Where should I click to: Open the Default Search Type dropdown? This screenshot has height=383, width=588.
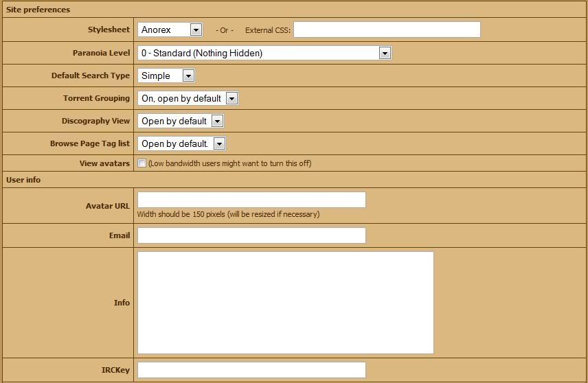[166, 76]
